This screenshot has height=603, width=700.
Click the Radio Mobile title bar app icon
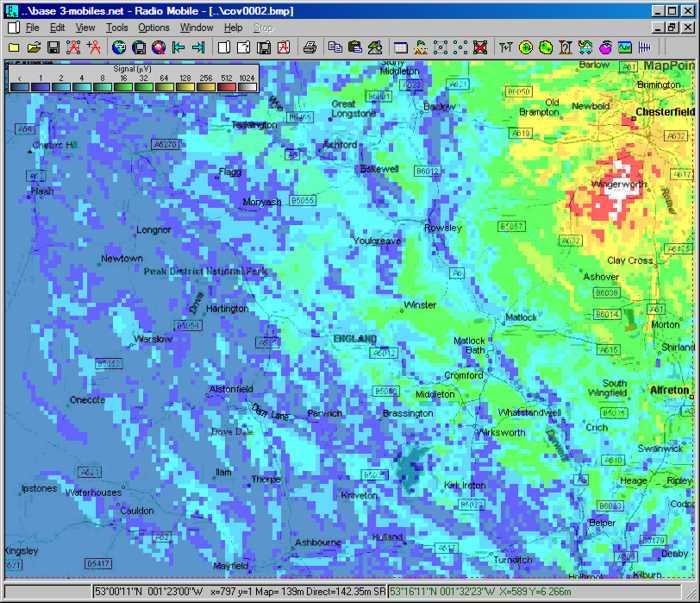[x=12, y=11]
